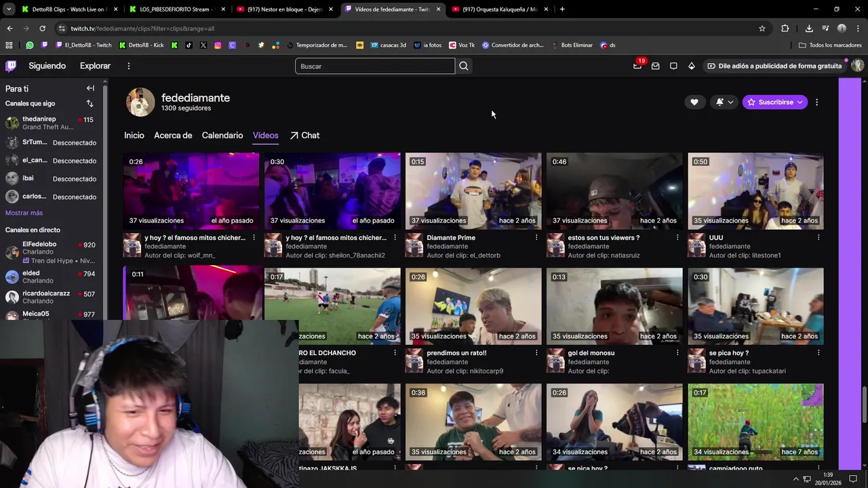Click the search magnifier button
This screenshot has width=868, height=488.
(x=464, y=66)
